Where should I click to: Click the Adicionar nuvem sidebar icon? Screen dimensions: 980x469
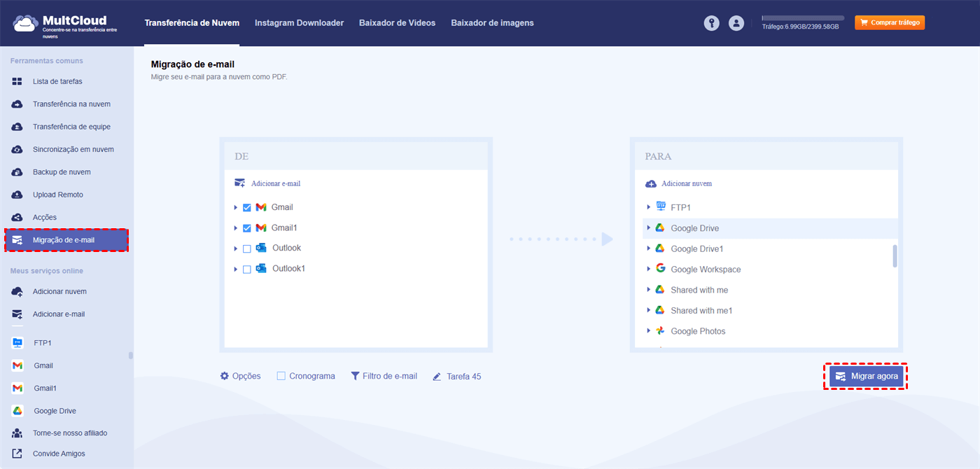tap(17, 291)
